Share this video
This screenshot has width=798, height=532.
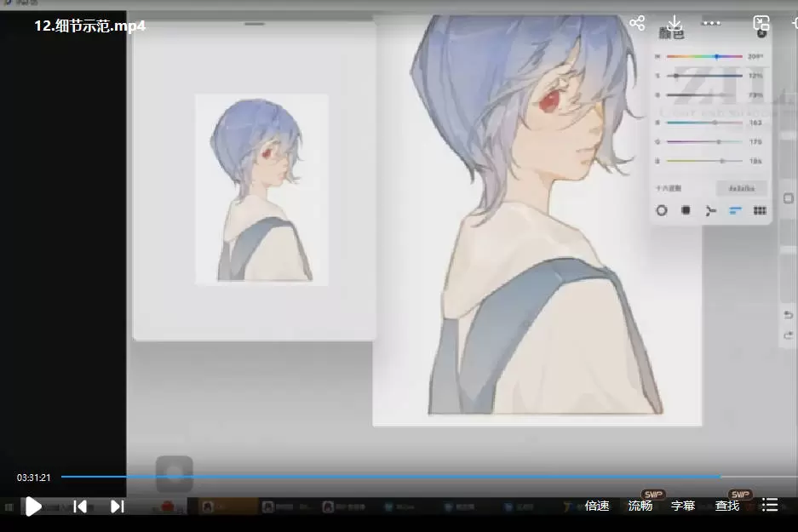(637, 23)
